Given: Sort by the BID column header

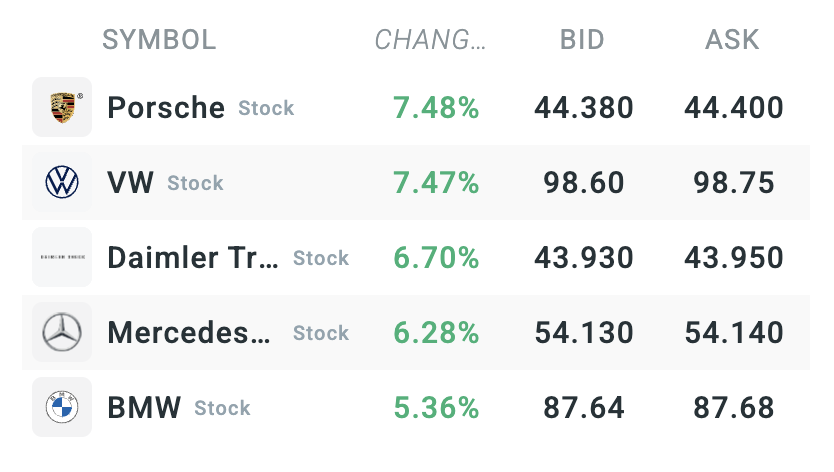Looking at the screenshot, I should [582, 40].
